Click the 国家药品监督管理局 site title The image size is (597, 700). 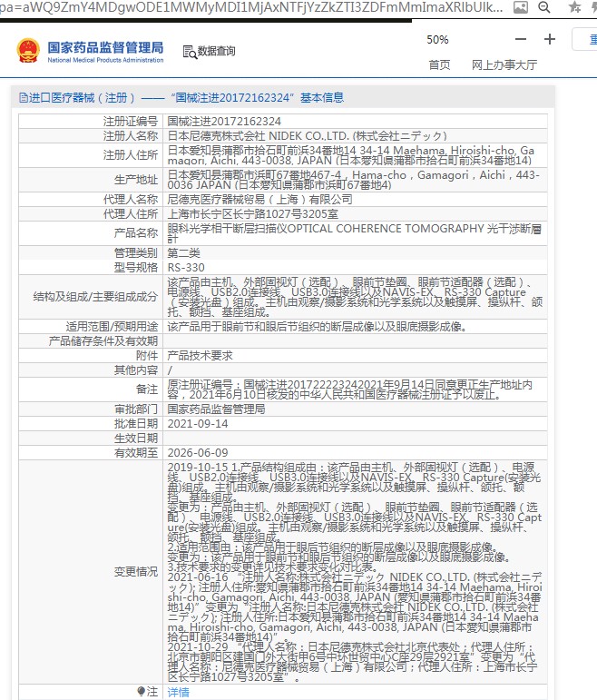point(105,47)
